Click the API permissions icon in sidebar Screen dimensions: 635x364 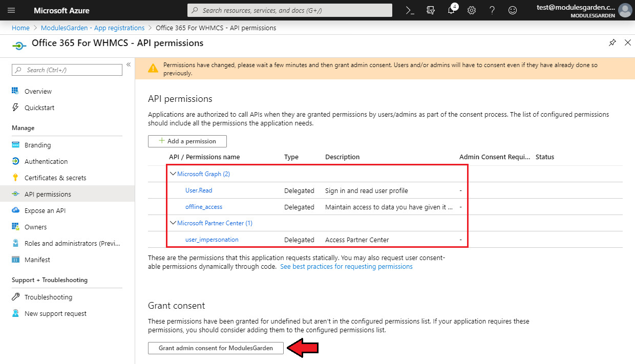[15, 194]
